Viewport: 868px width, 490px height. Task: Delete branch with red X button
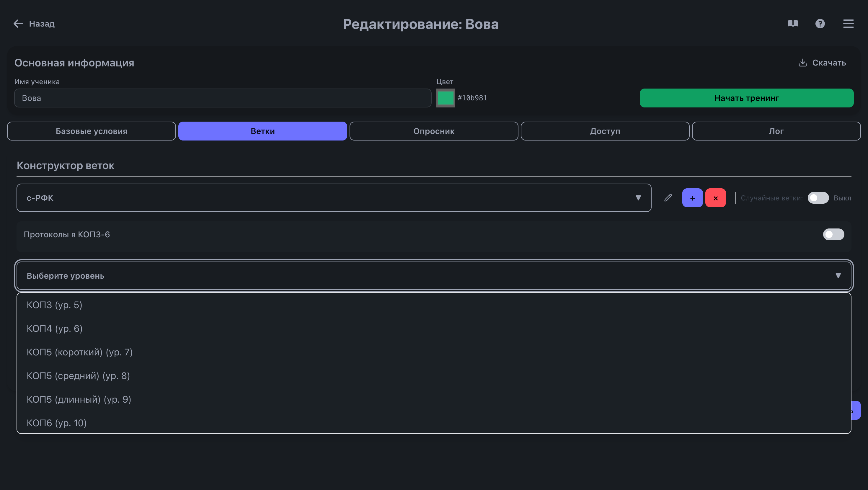(715, 198)
